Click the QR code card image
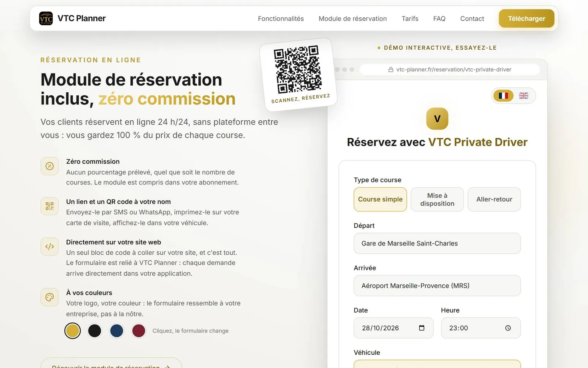This screenshot has height=368, width=588. tap(297, 70)
